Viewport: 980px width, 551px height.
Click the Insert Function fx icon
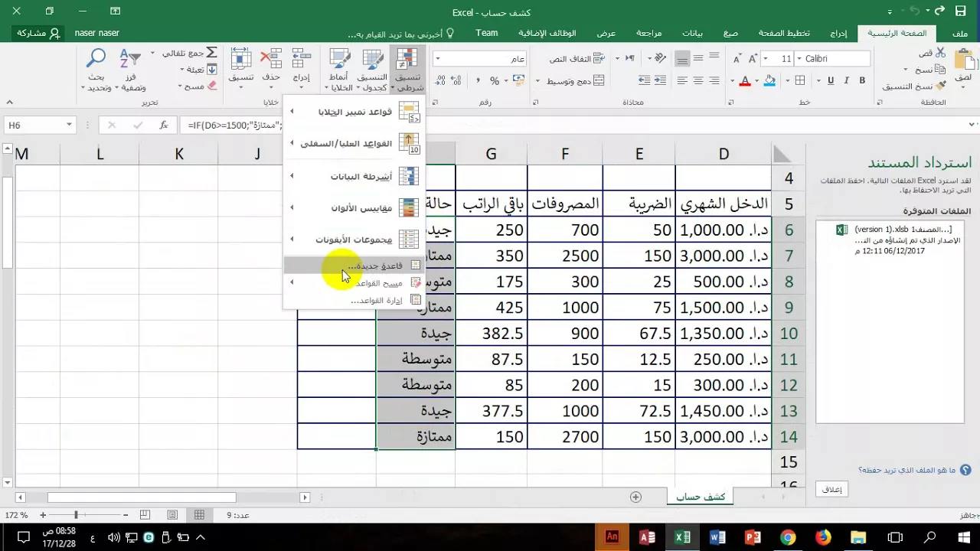163,125
